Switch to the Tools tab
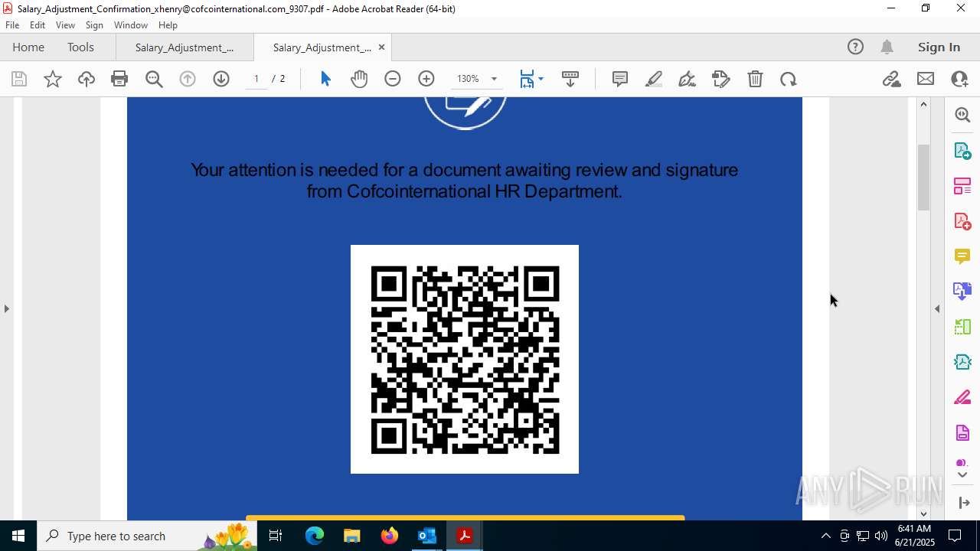The width and height of the screenshot is (980, 551). 80,47
